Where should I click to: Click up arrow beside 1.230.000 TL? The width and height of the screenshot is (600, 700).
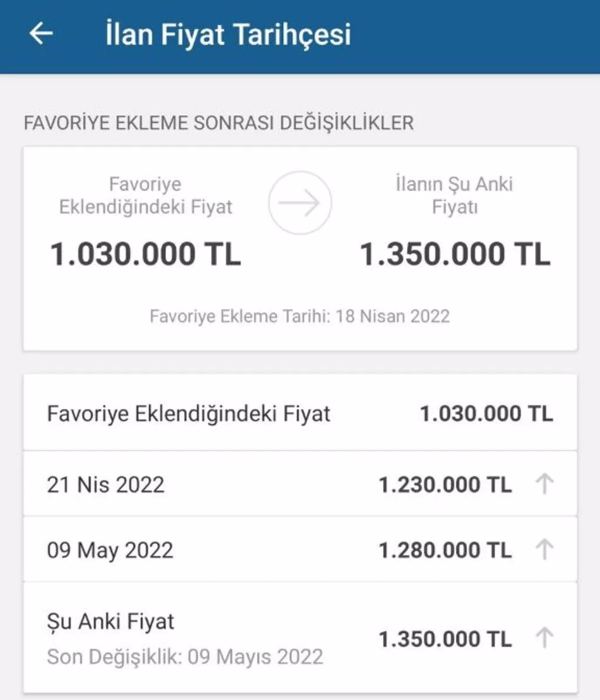[544, 484]
